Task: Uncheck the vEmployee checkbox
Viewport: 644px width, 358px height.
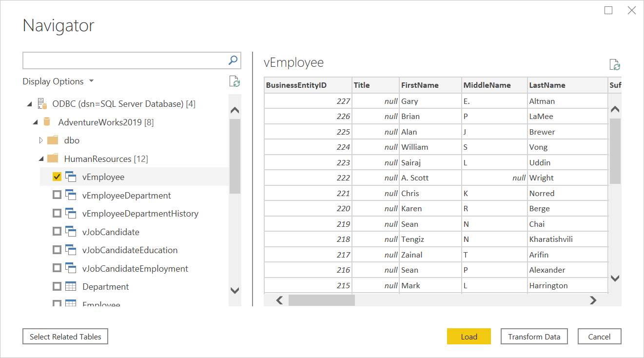Action: [57, 177]
